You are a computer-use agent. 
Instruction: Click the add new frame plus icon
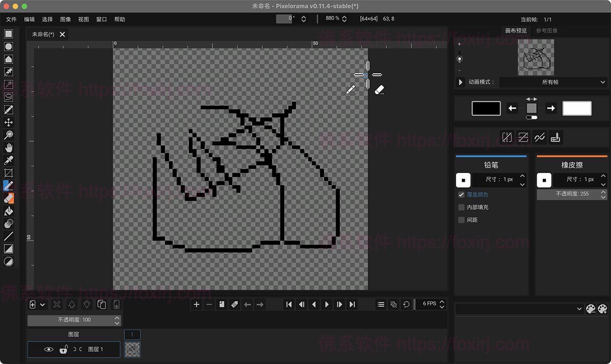197,304
